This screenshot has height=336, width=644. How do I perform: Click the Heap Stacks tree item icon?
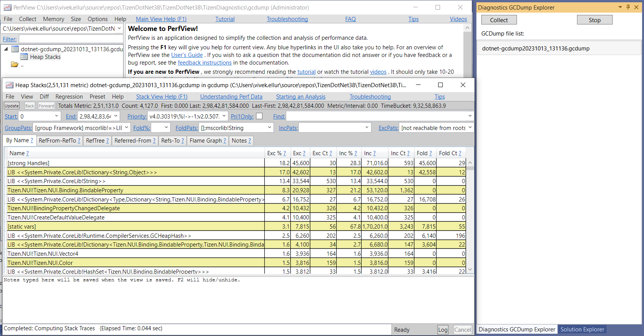[x=24, y=57]
